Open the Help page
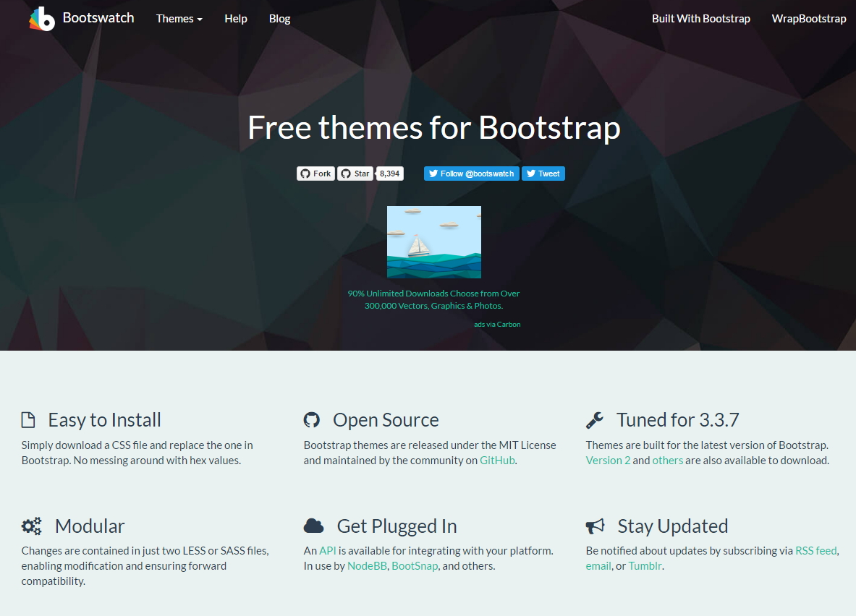856x616 pixels. click(236, 19)
